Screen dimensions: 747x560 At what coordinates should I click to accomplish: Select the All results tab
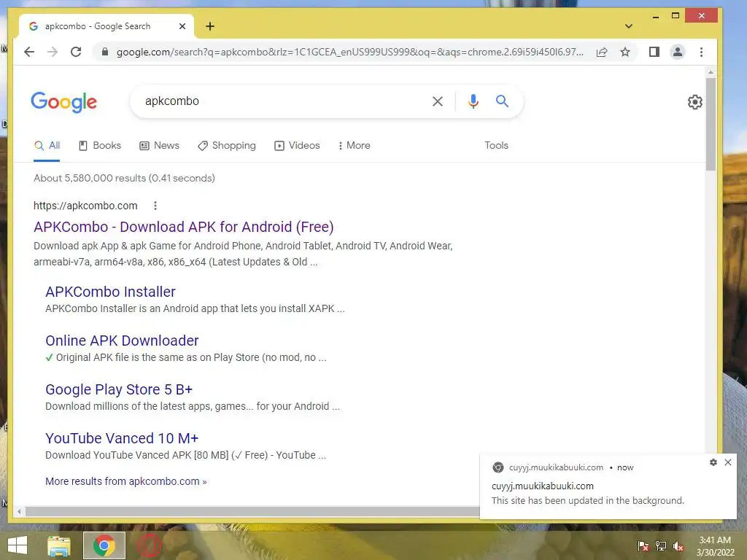pos(47,146)
